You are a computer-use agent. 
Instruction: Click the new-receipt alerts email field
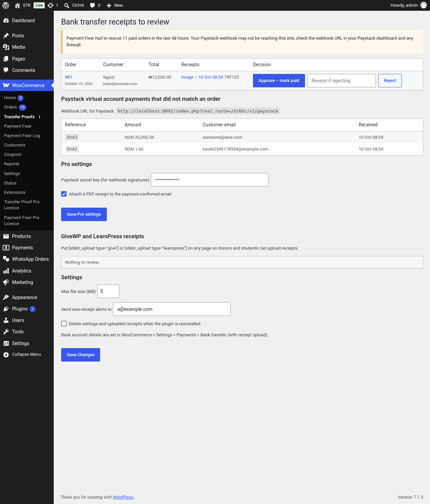[172, 309]
